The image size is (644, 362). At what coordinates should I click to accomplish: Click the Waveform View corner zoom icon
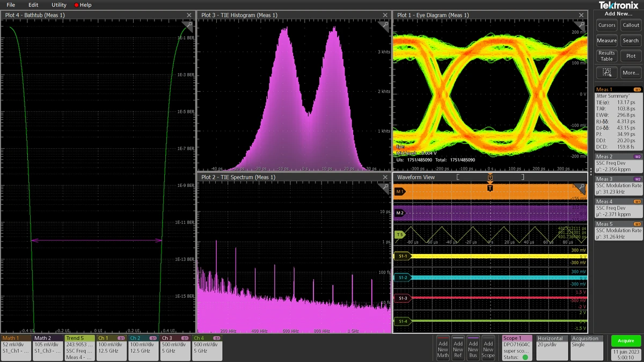[x=581, y=187]
